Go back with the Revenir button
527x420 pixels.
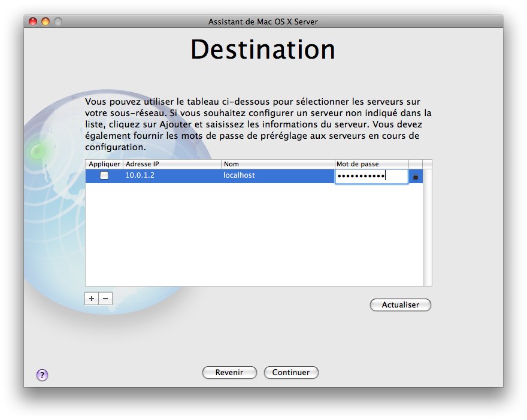pos(229,372)
